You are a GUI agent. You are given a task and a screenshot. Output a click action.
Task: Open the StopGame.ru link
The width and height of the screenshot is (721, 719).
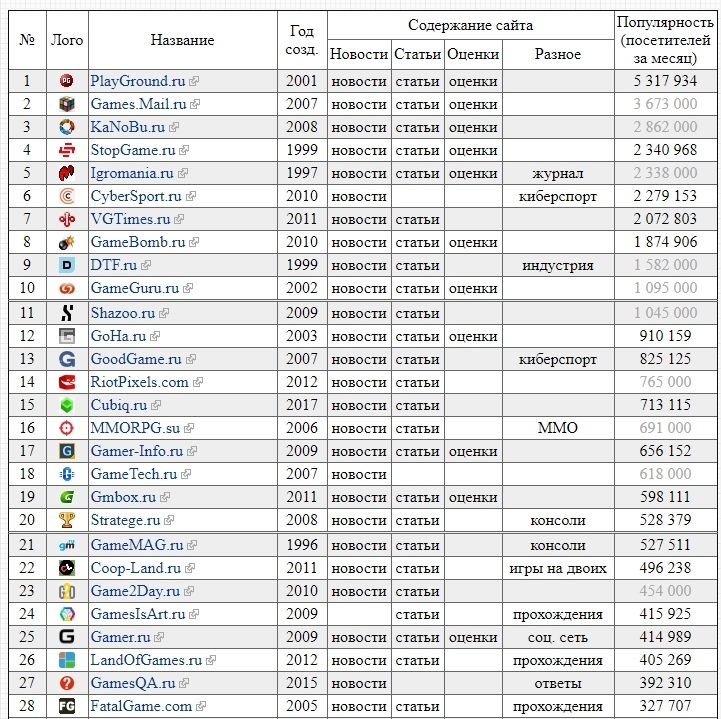point(133,150)
